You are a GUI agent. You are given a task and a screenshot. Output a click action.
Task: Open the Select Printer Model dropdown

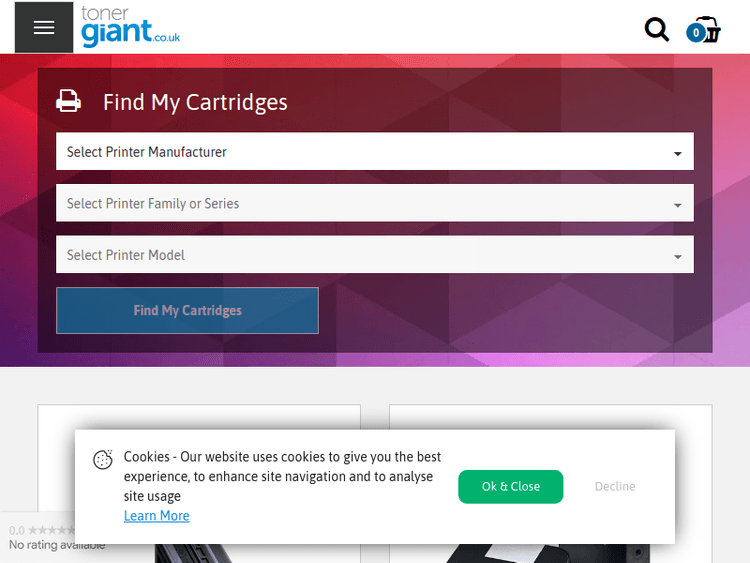click(x=374, y=255)
